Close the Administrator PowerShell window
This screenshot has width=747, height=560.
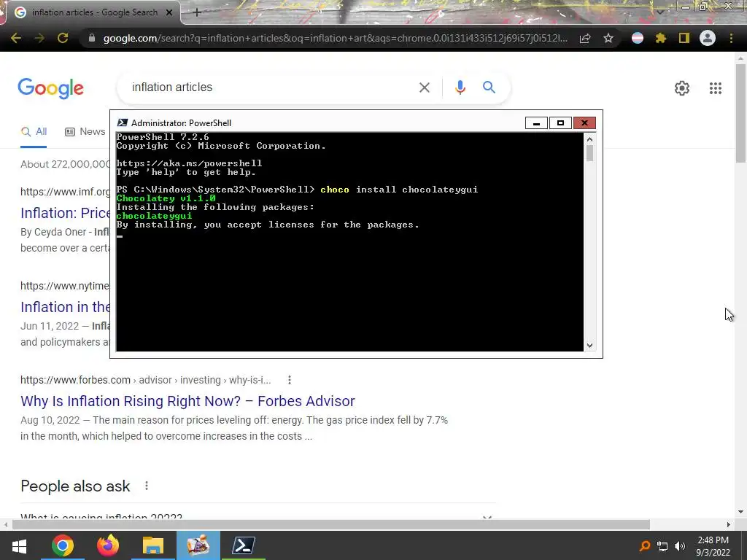pyautogui.click(x=584, y=123)
